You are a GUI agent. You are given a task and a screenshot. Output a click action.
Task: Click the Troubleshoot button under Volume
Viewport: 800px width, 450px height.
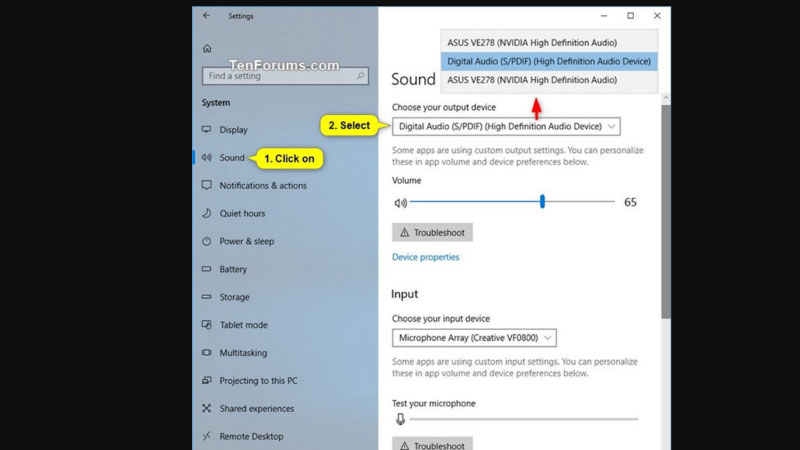(432, 233)
